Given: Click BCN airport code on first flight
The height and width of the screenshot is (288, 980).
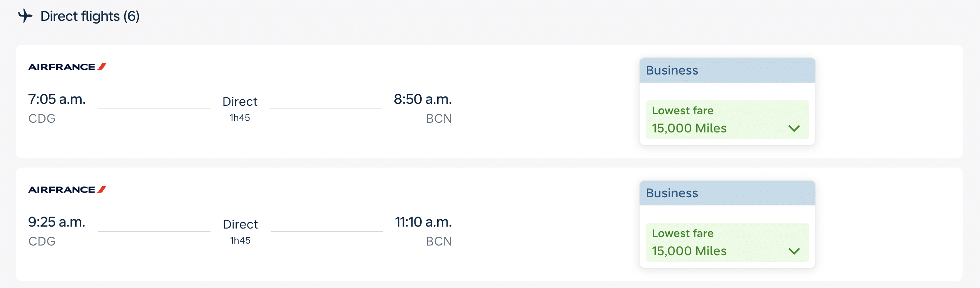Looking at the screenshot, I should pyautogui.click(x=438, y=119).
